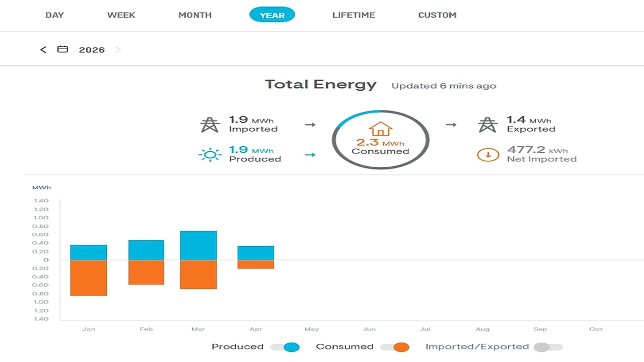Open the LIFETIME tab

coord(354,15)
